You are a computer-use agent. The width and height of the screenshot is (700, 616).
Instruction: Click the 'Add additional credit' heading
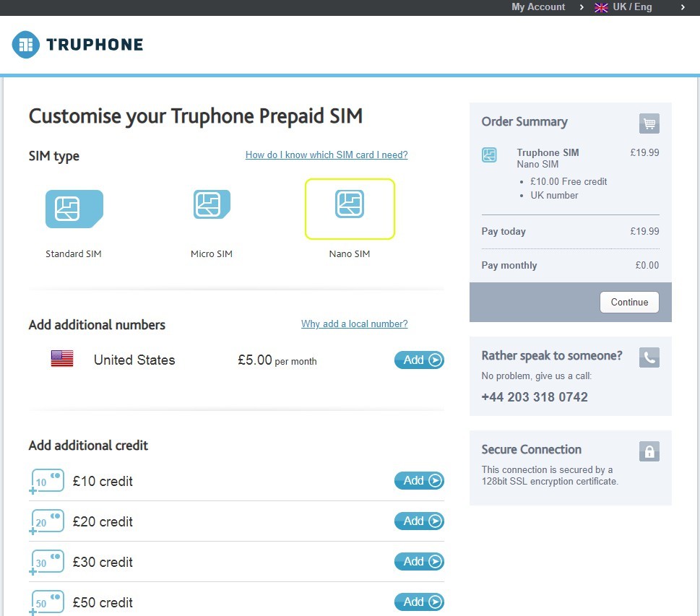[88, 446]
